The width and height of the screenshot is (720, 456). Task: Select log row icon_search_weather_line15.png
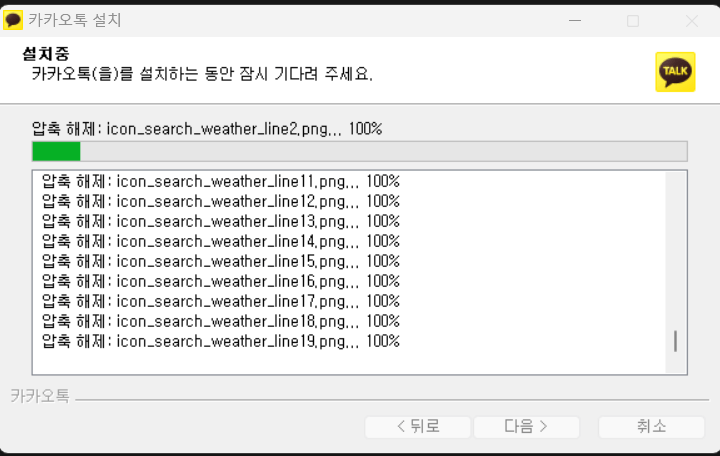221,261
